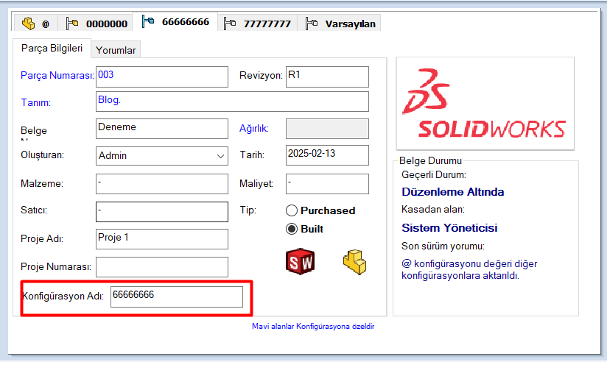Click the flag icon on 77777777 tab
This screenshot has width=610, height=365.
coord(230,23)
